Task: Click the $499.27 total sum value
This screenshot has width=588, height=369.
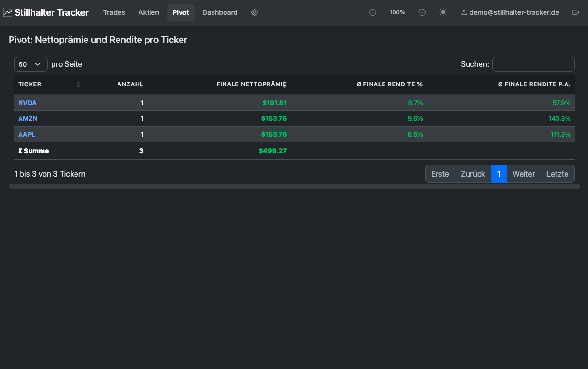Action: tap(273, 151)
